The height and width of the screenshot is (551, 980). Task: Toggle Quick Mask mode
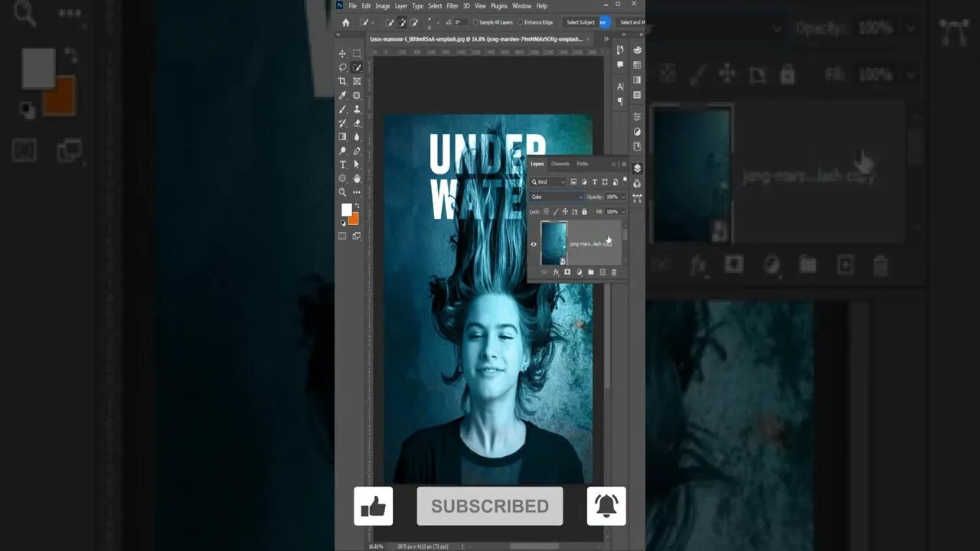click(x=342, y=236)
